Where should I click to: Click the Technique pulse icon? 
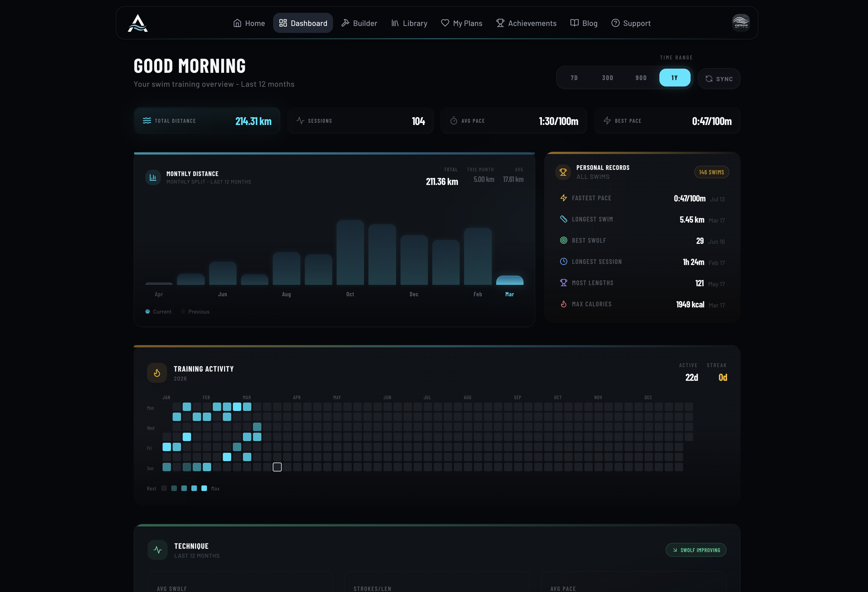[x=158, y=550]
